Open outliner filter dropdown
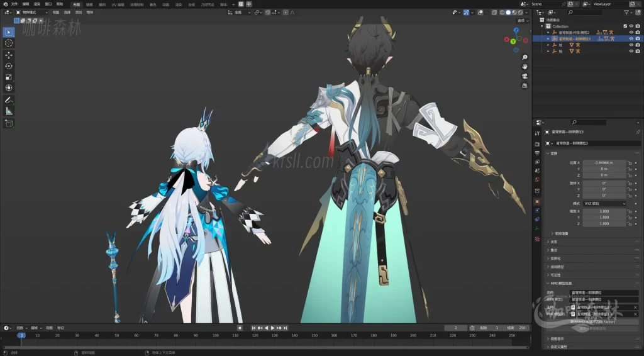The image size is (644, 356). click(628, 13)
